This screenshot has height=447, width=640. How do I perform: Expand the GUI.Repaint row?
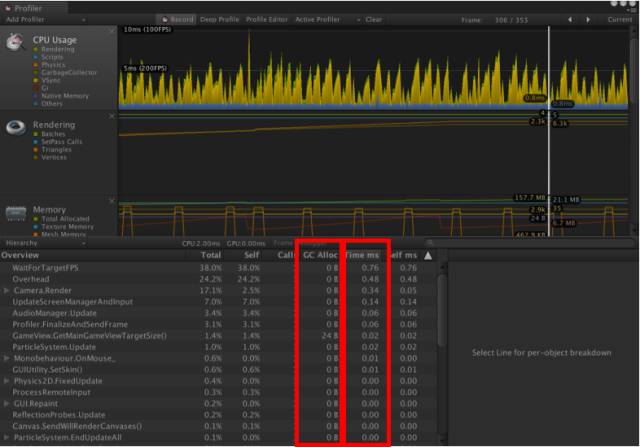pos(7,403)
